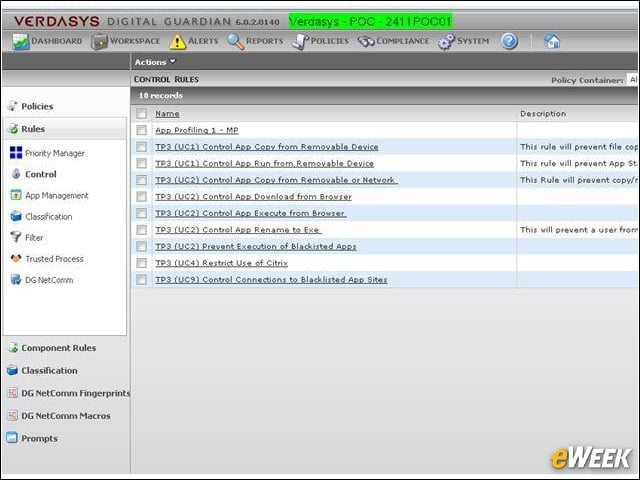Open the Restrict Use of Citrix rule
The image size is (640, 480).
click(x=221, y=263)
